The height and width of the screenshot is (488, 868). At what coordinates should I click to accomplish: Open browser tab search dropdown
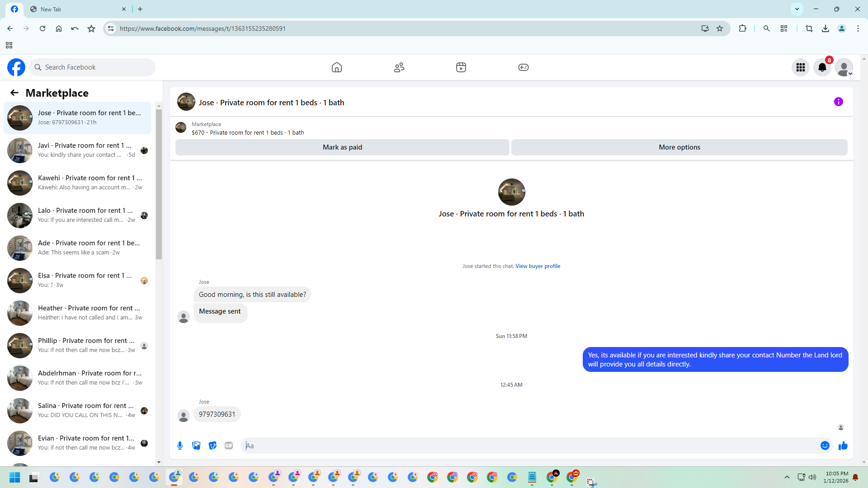coord(797,9)
